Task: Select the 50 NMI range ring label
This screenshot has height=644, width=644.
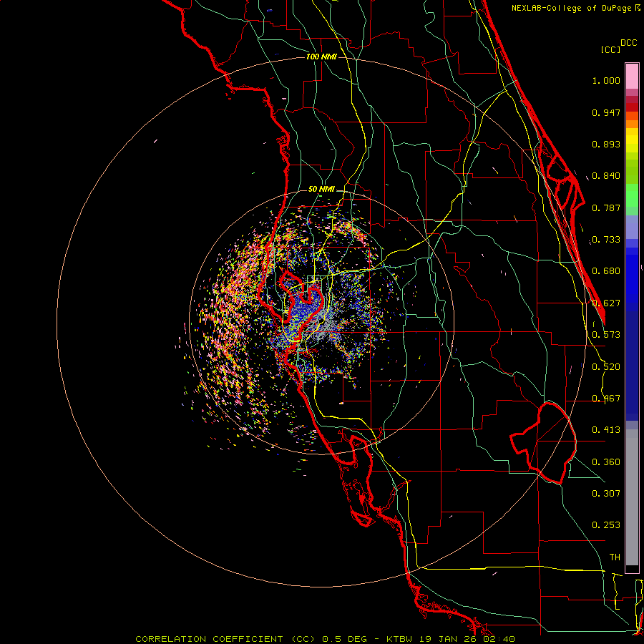Action: [321, 189]
